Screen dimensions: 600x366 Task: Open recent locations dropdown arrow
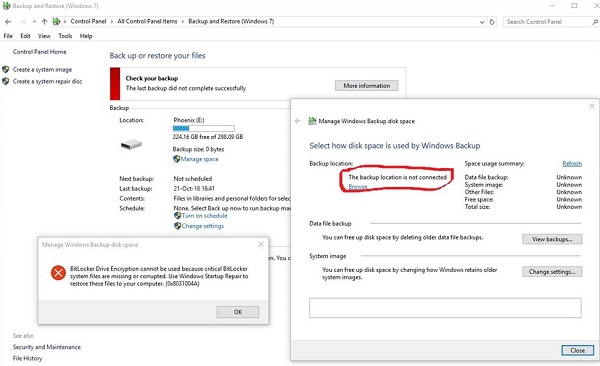(34, 22)
